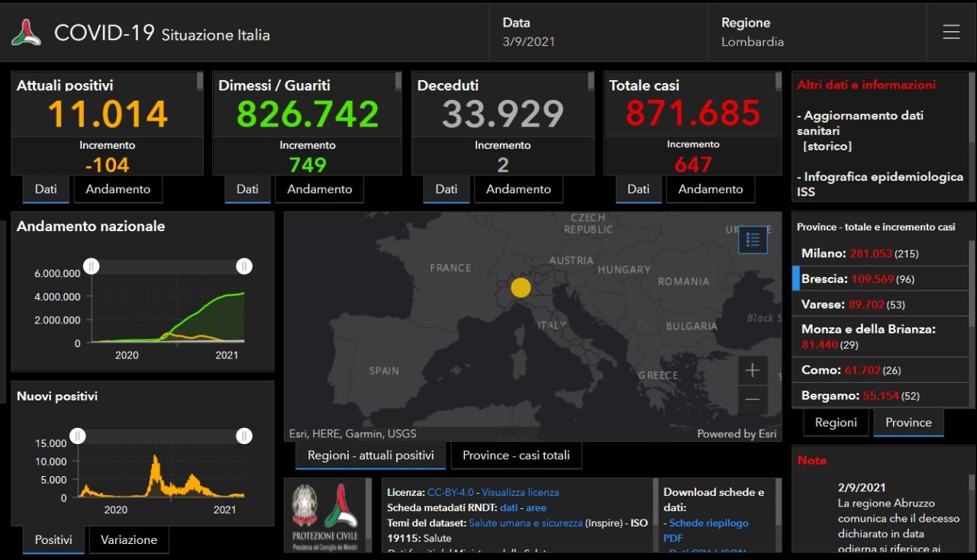
Task: Expand the Andamento view for Dimessi Guariti
Action: (319, 189)
